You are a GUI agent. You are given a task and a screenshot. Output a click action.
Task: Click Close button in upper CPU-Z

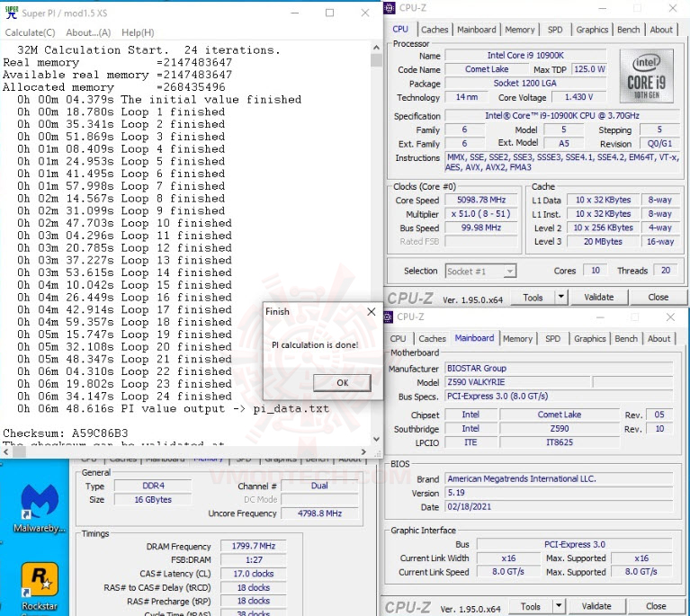pyautogui.click(x=658, y=298)
